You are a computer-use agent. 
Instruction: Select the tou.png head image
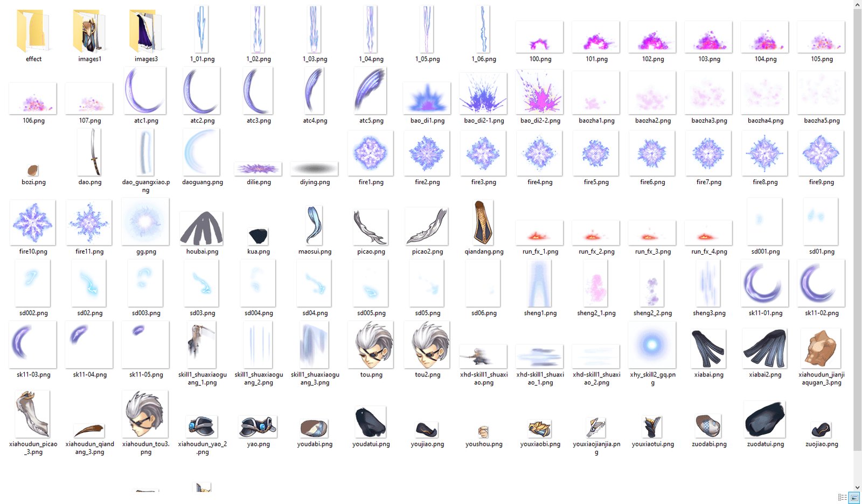point(371,345)
